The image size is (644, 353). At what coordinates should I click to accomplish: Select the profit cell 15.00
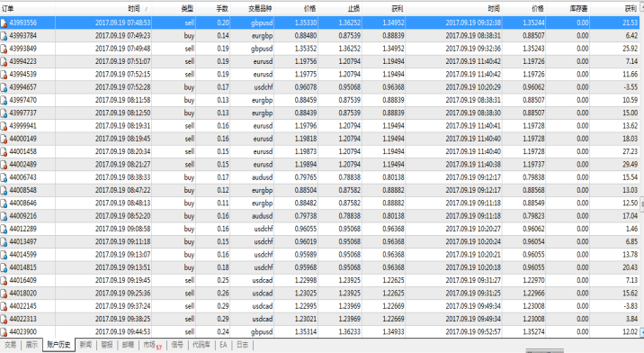click(x=631, y=113)
